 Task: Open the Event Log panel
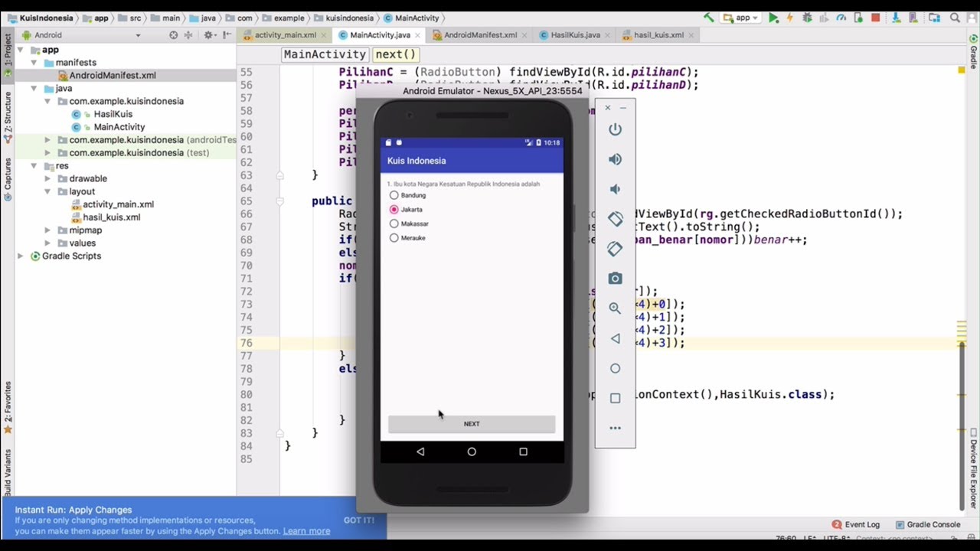click(x=856, y=525)
